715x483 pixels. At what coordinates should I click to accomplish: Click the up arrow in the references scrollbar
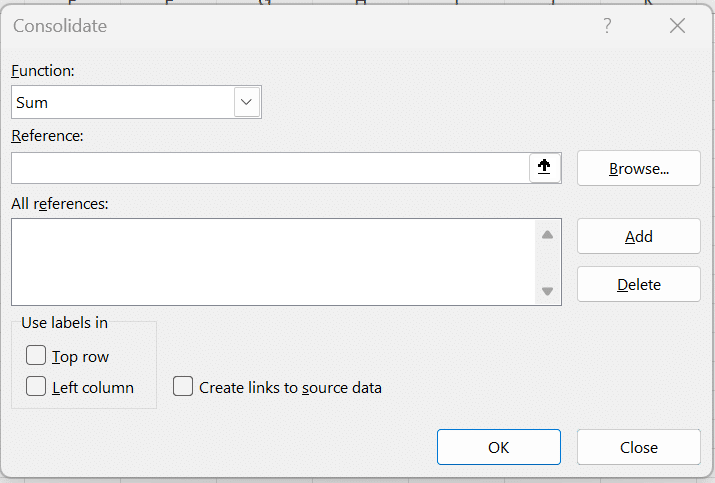(x=547, y=235)
